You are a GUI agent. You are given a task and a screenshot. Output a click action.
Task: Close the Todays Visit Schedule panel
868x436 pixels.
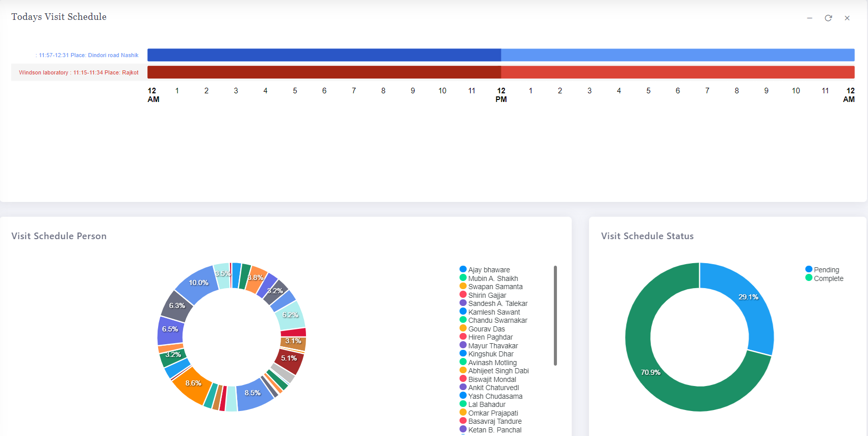[x=847, y=18]
